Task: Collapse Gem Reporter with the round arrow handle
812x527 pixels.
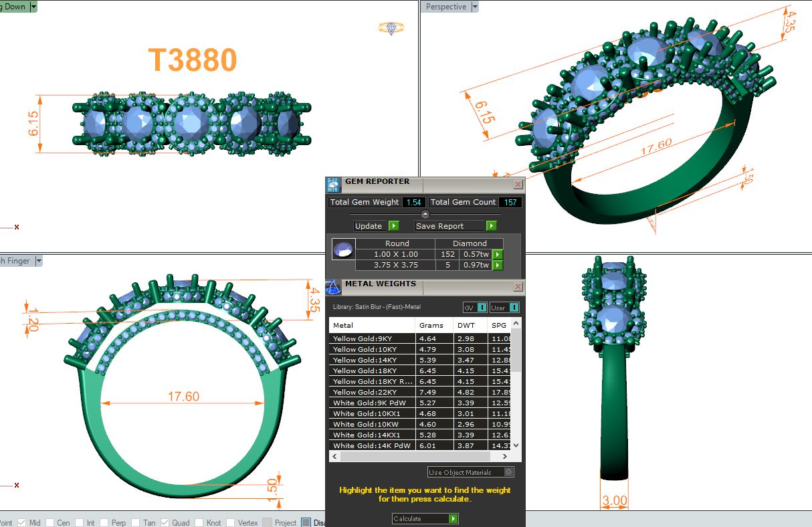Action: click(x=425, y=213)
